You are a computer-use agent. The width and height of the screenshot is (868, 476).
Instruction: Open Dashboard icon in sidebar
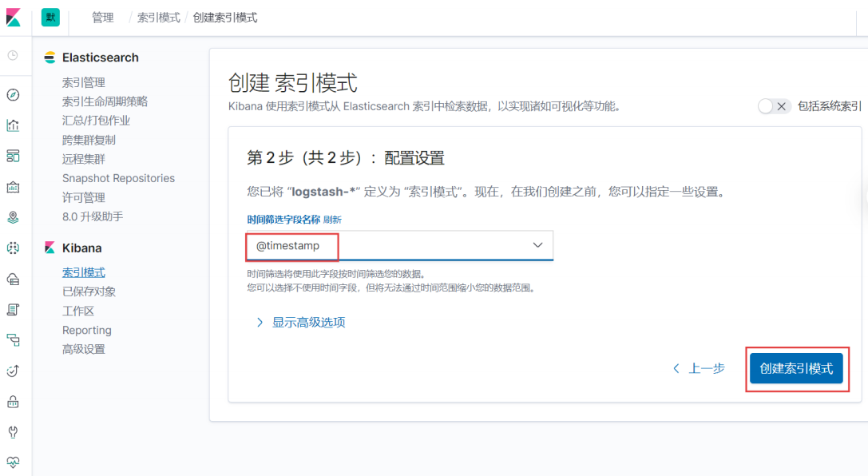click(13, 156)
